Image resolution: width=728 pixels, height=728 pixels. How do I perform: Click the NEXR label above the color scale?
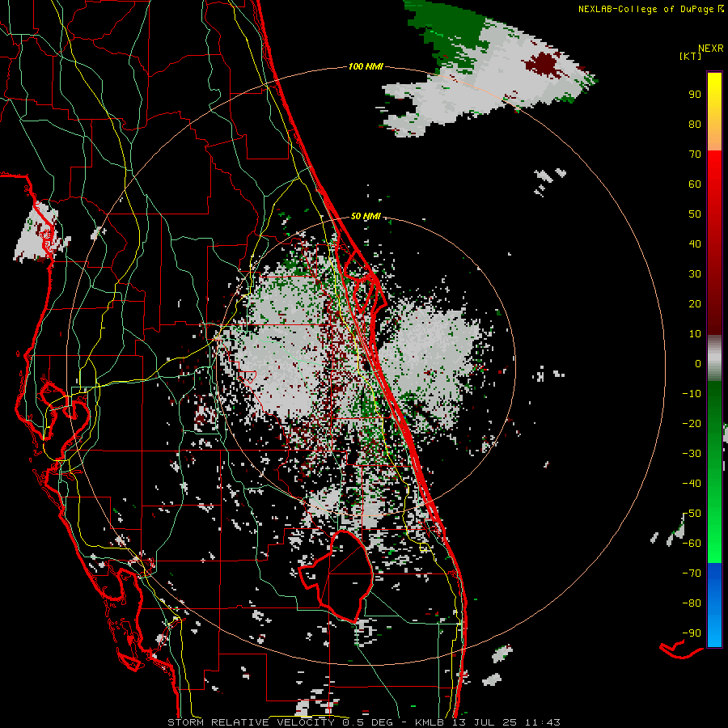point(710,49)
